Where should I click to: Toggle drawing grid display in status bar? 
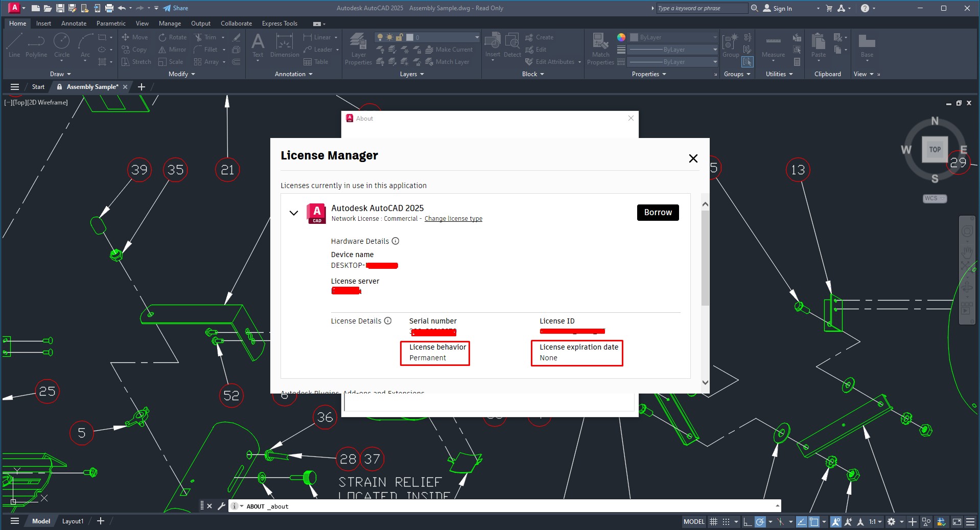click(x=714, y=522)
